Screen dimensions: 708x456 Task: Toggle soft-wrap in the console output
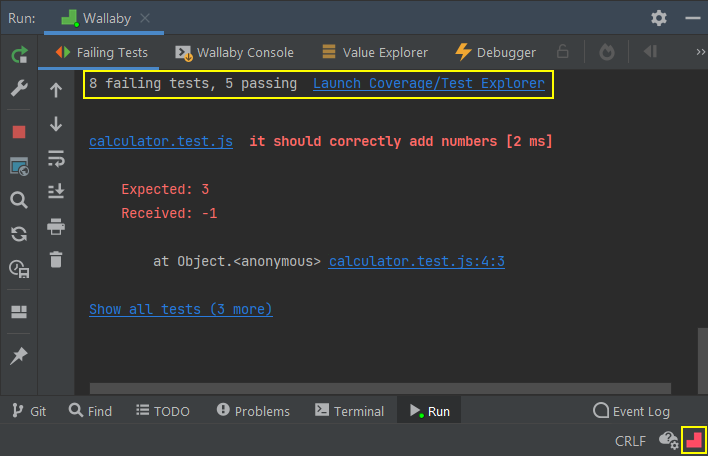click(56, 158)
